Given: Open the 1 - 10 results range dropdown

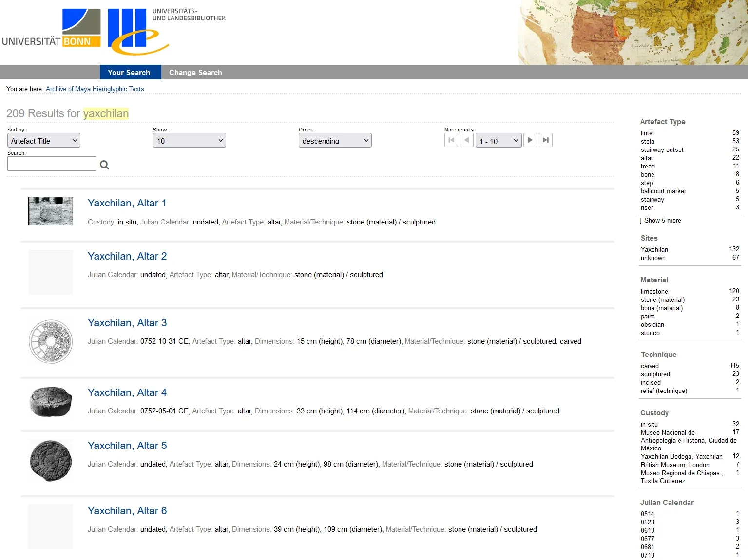Looking at the screenshot, I should pos(498,141).
